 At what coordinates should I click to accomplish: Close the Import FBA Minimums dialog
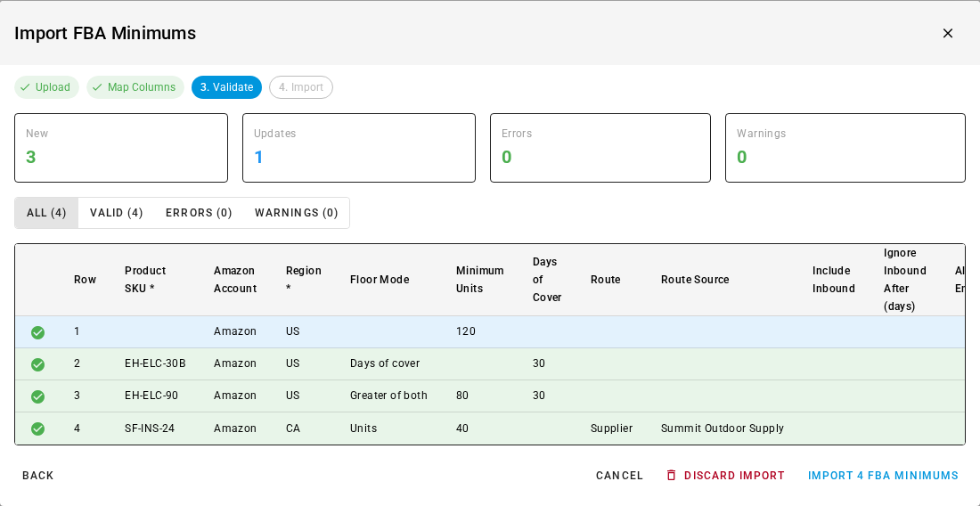948,33
